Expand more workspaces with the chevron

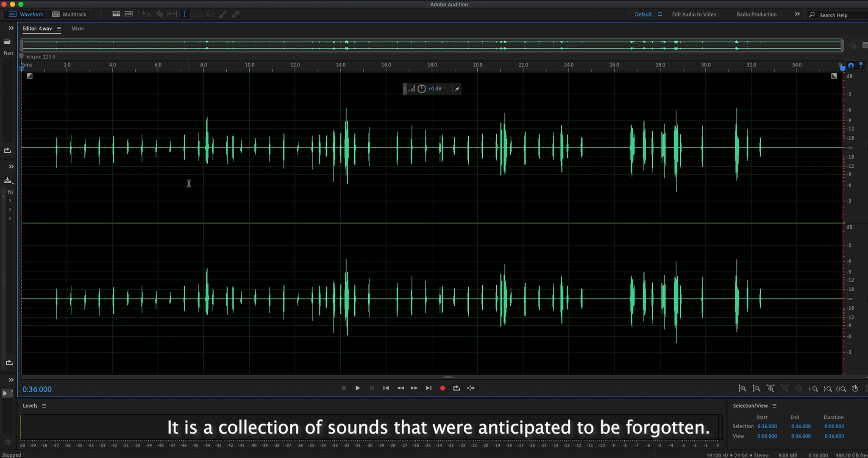coord(797,14)
